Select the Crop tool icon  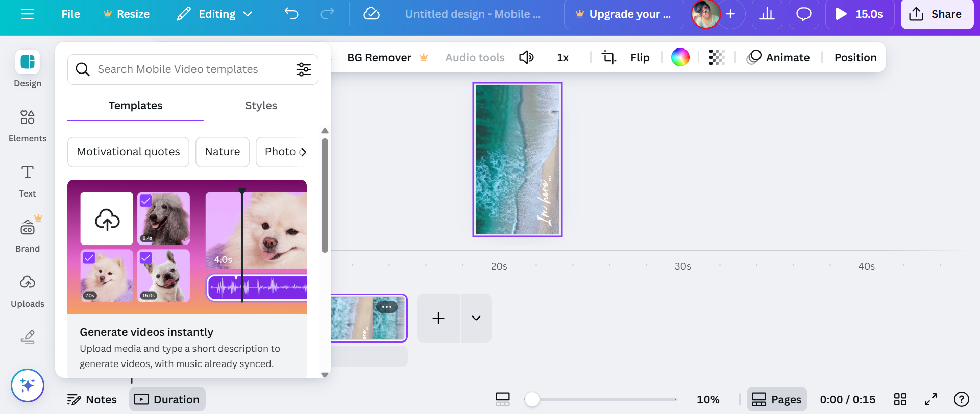(x=608, y=58)
